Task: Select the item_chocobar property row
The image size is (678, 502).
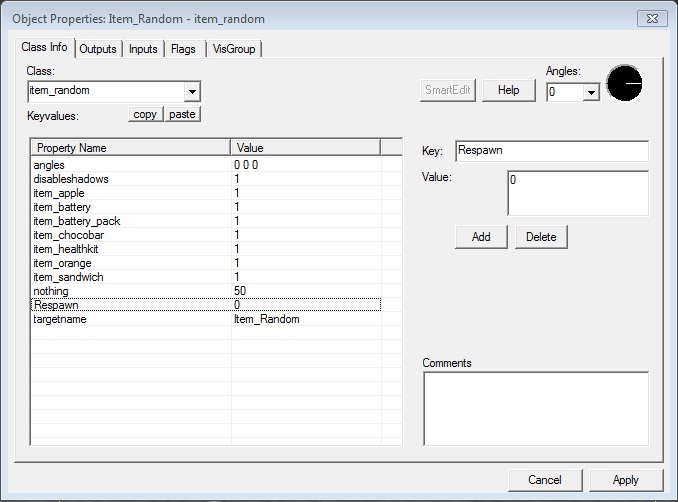Action: click(x=206, y=235)
